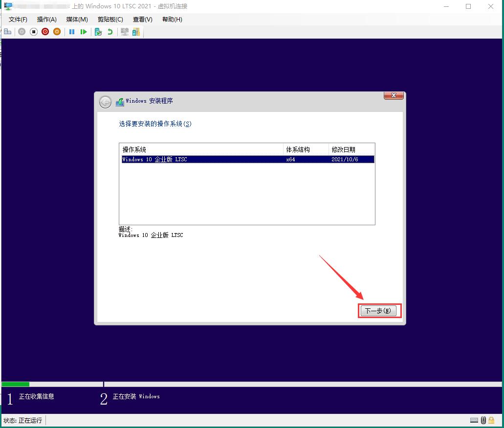
Task: Click the 正在收集信息 step label
Action: 36,396
